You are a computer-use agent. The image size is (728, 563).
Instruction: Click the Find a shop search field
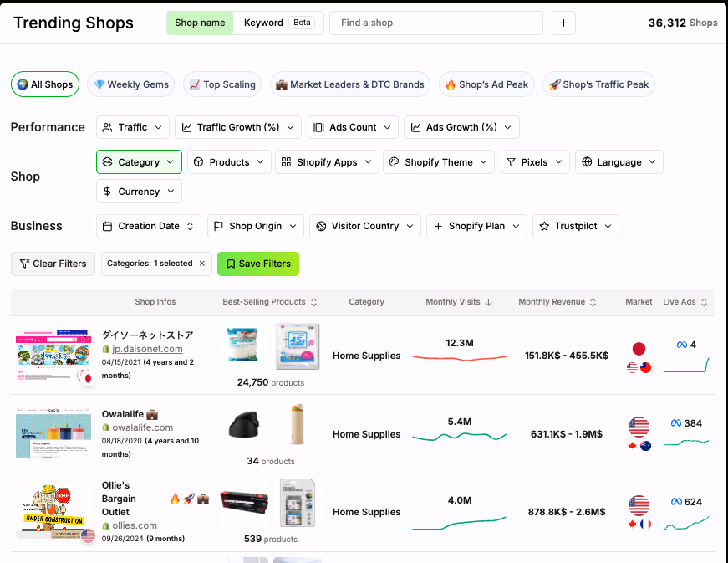tap(436, 23)
